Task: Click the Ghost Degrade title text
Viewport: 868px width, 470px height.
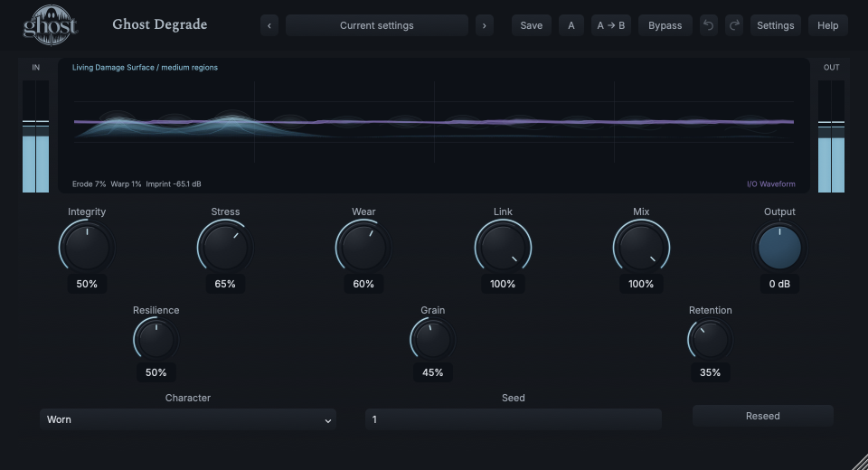Action: 160,24
